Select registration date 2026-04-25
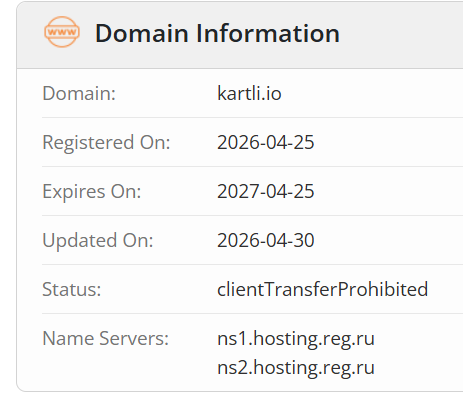This screenshot has width=463, height=395. click(x=266, y=142)
